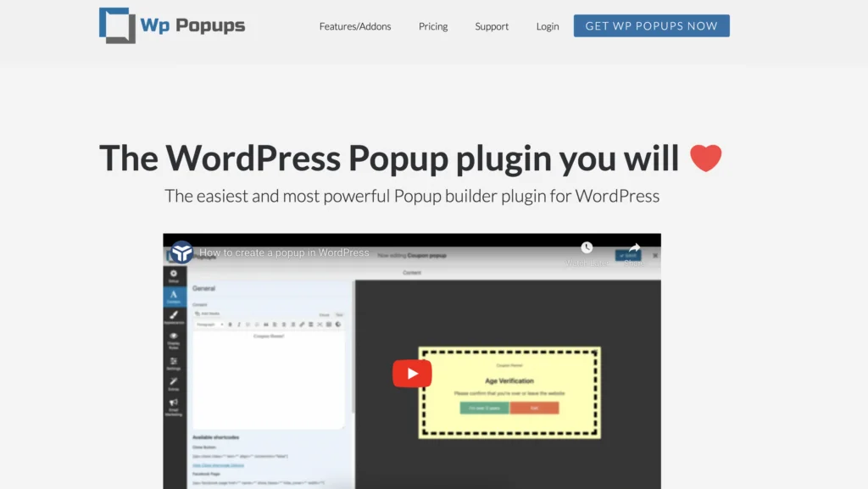Viewport: 868px width, 489px height.
Task: Click inside the white content editor area in the preview
Action: point(269,379)
